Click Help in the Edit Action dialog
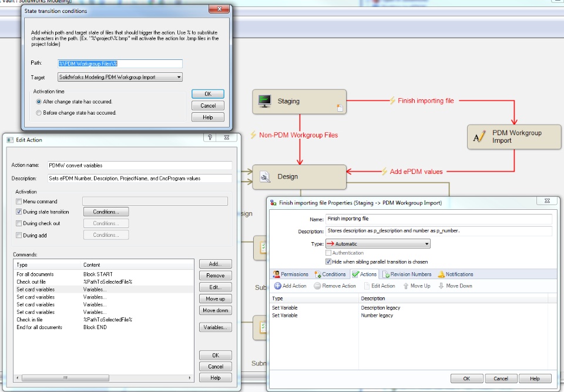The image size is (564, 392). pyautogui.click(x=216, y=378)
